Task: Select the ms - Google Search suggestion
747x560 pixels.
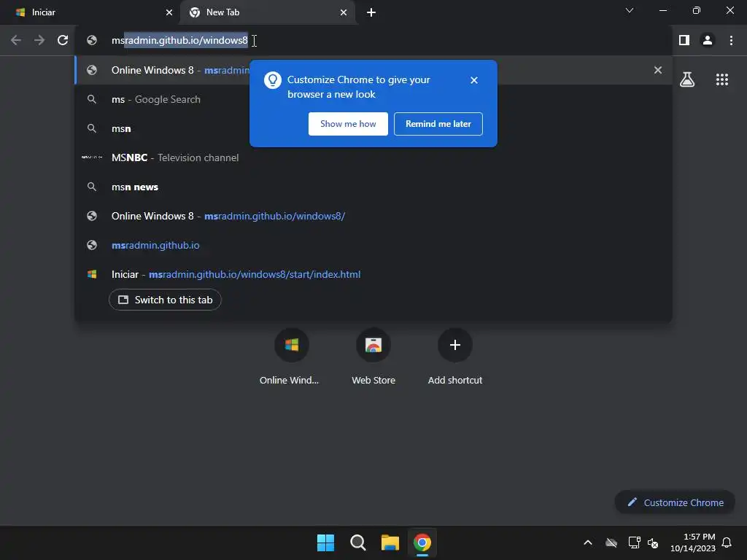Action: [x=373, y=99]
